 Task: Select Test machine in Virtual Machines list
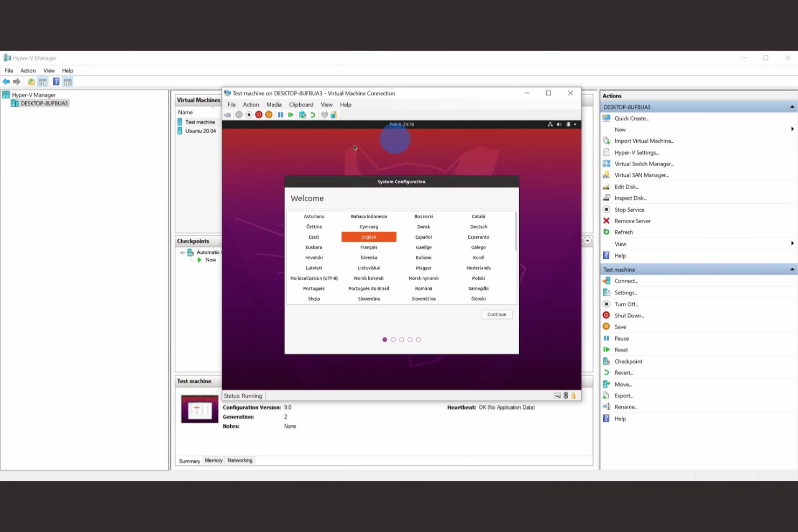tap(200, 122)
